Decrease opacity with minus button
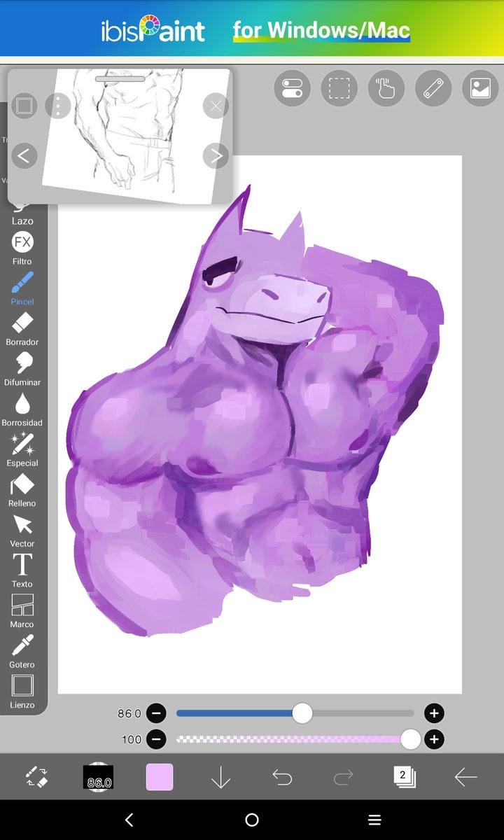504x840 pixels. [x=156, y=739]
